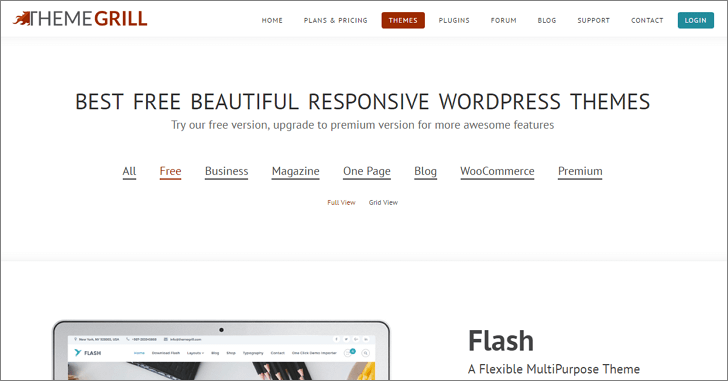
Task: Show Premium themes
Action: pyautogui.click(x=580, y=171)
